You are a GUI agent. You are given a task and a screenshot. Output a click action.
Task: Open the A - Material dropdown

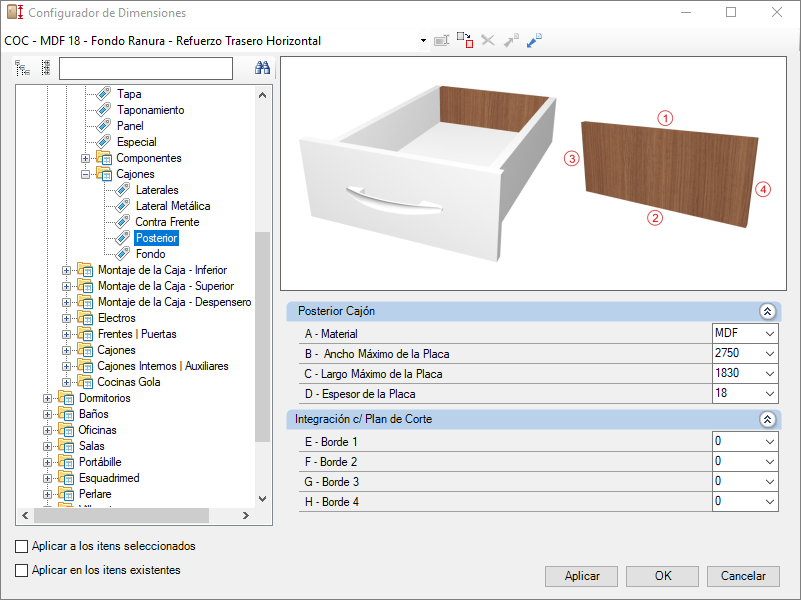(x=745, y=333)
